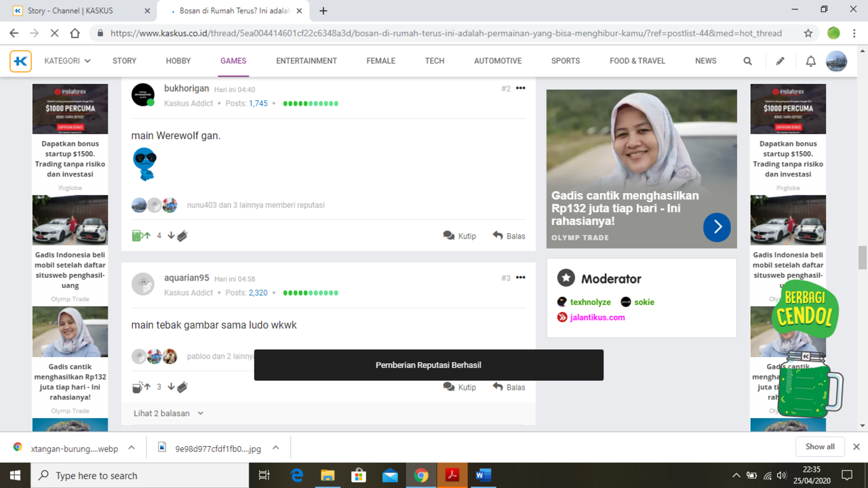Image resolution: width=868 pixels, height=488 pixels.
Task: Expand Lihat 2 balasan replies
Action: click(169, 413)
